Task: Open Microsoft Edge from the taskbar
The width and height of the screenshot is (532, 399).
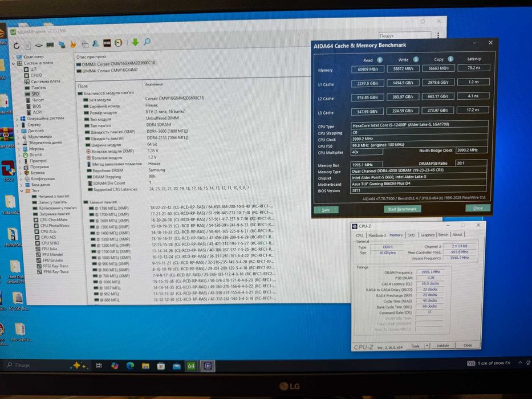Action: (130, 365)
